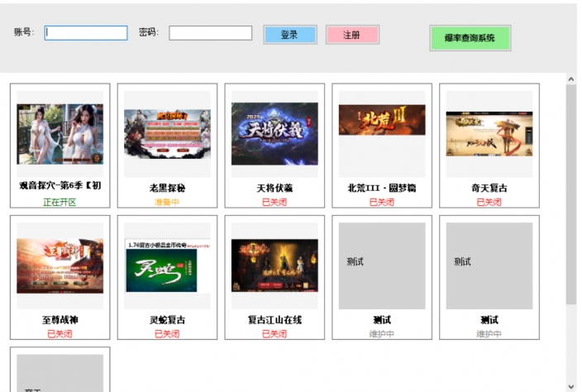Click 已关闭 status under 复古江山在线
The image size is (582, 392).
274,334
